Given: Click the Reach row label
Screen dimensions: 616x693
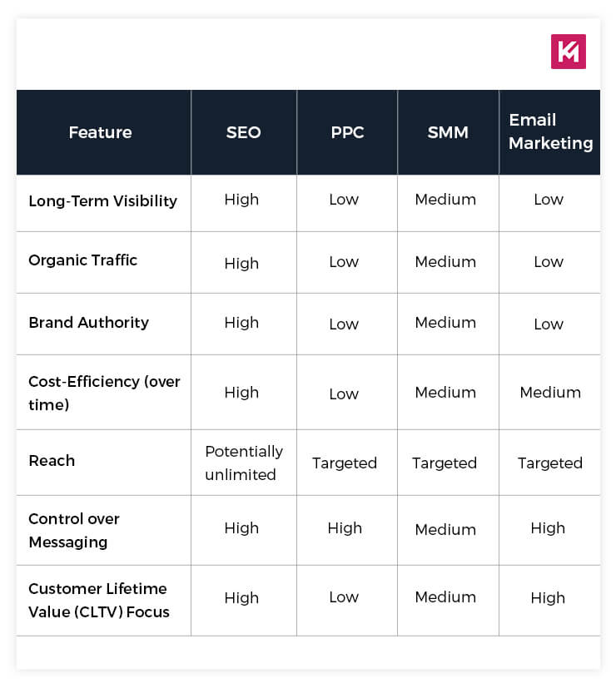Looking at the screenshot, I should (x=52, y=461).
